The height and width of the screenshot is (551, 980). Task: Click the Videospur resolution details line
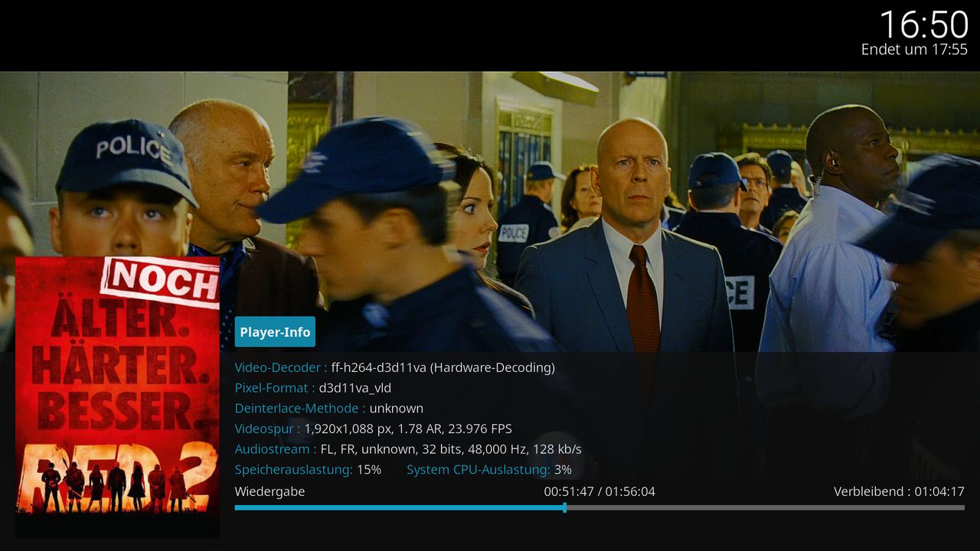coord(374,429)
